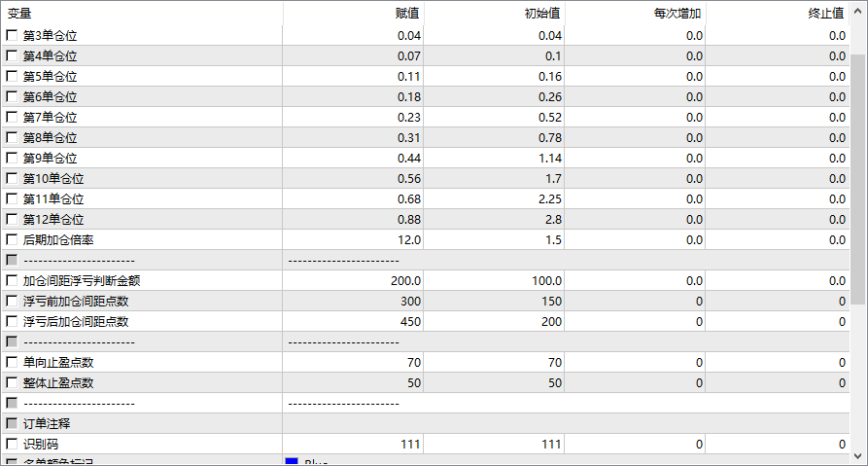Click the 识别码 variable name
Screen dimensions: 868x466
pyautogui.click(x=41, y=444)
